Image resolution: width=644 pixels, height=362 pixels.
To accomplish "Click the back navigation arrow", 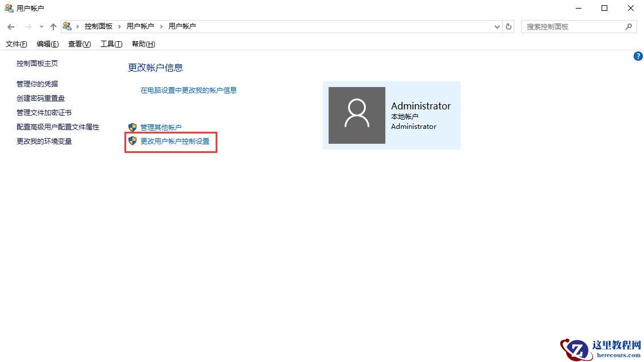I will pos(10,26).
